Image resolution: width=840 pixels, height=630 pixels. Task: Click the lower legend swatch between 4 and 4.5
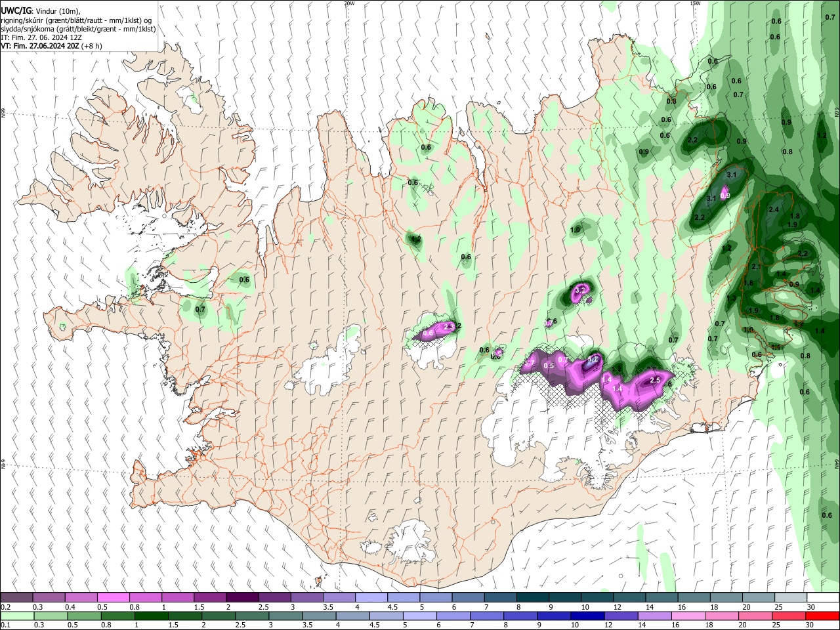352,616
